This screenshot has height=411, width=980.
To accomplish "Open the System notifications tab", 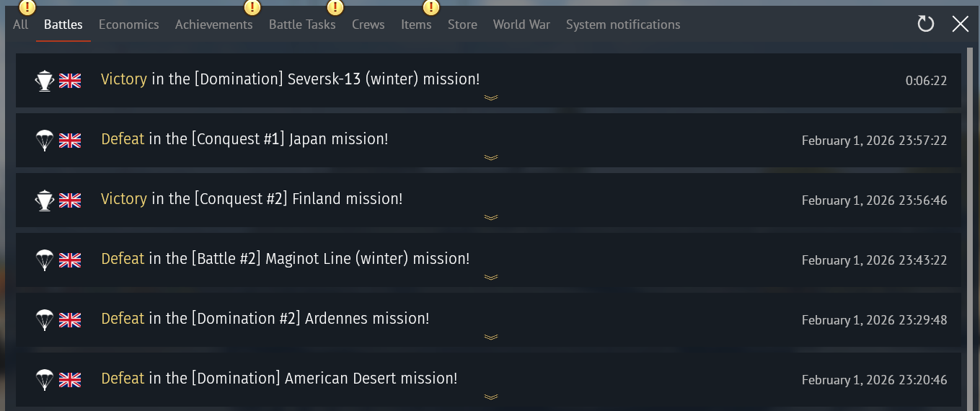I will point(623,25).
